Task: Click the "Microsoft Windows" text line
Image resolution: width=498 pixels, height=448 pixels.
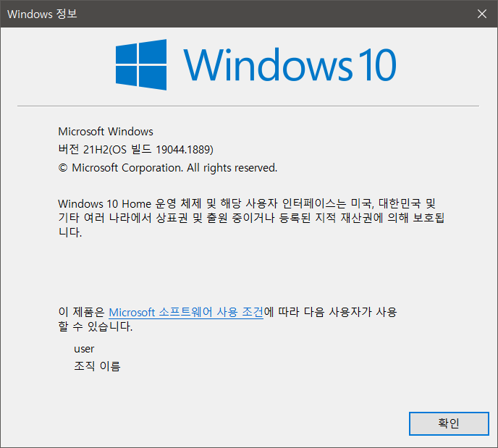Action: [106, 132]
